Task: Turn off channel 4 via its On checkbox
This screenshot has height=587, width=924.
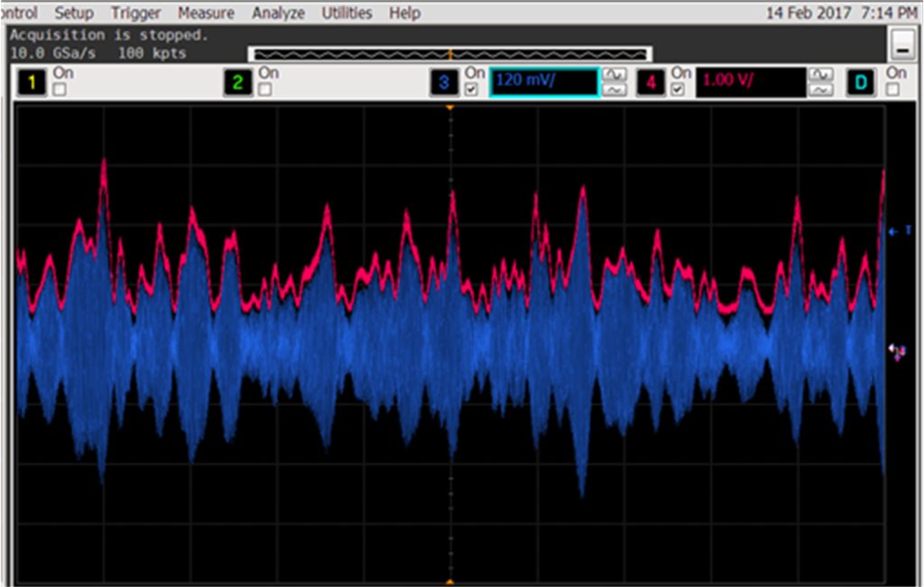Action: pyautogui.click(x=678, y=89)
